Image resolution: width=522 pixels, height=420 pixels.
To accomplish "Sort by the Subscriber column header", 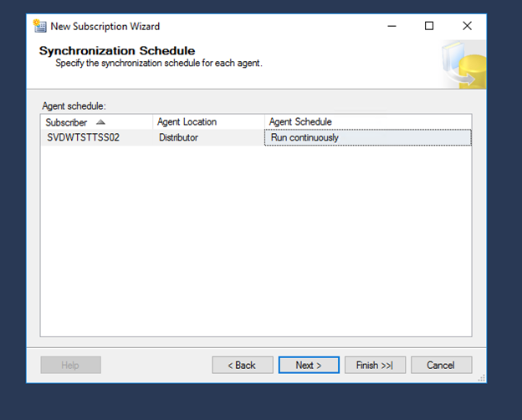I will [x=96, y=122].
